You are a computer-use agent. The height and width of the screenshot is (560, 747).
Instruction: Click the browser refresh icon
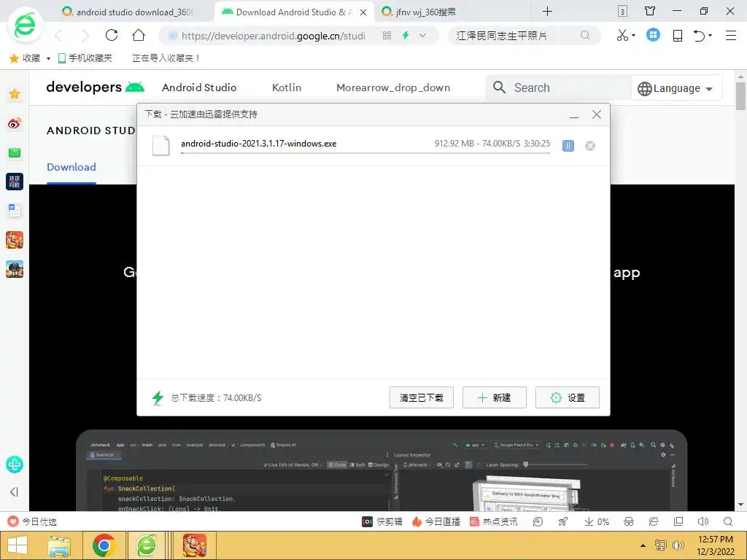tap(112, 35)
